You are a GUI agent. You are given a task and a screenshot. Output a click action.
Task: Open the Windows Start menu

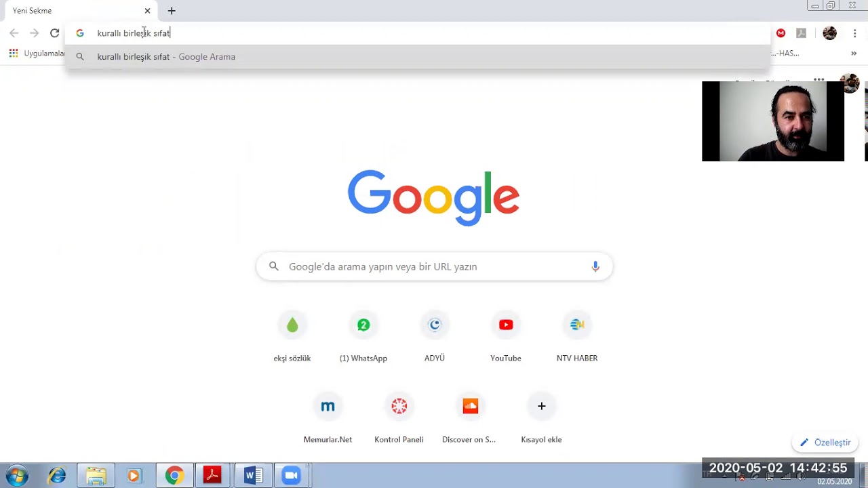16,476
